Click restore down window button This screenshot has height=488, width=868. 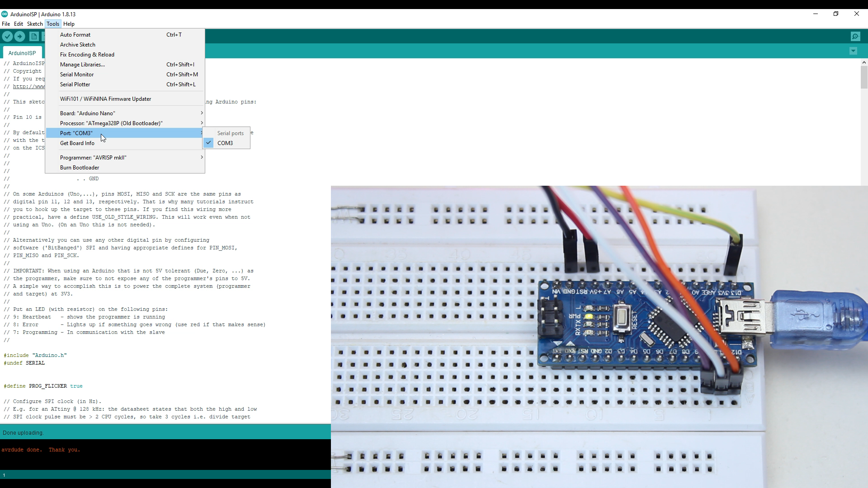pos(836,14)
